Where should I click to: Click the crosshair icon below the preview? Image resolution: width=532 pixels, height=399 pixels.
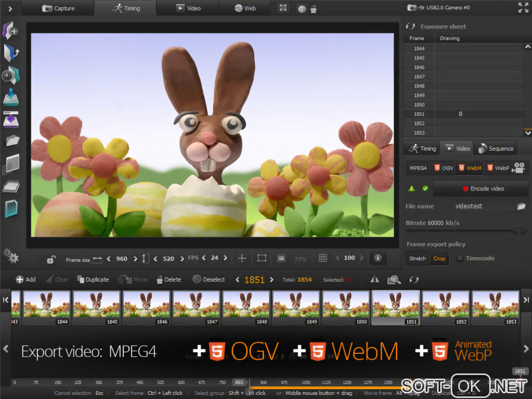pos(242,258)
